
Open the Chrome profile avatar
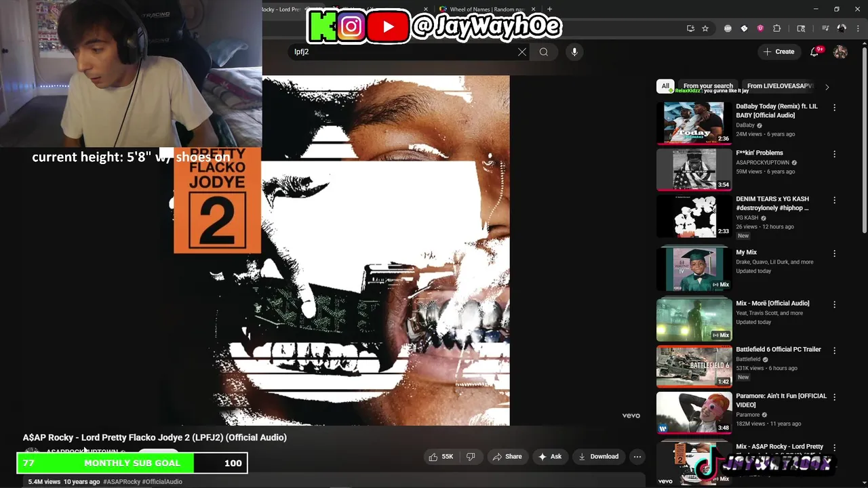point(842,28)
